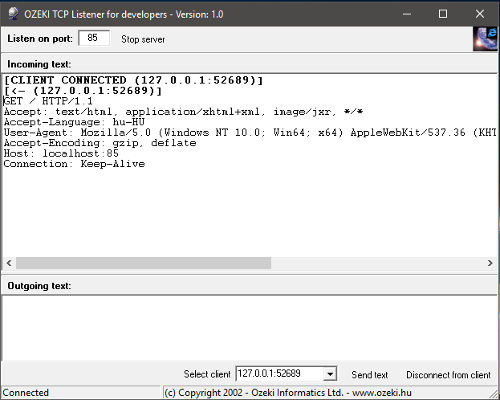The height and width of the screenshot is (400, 500).
Task: Click the Ozeki app icon in title bar
Action: point(13,14)
